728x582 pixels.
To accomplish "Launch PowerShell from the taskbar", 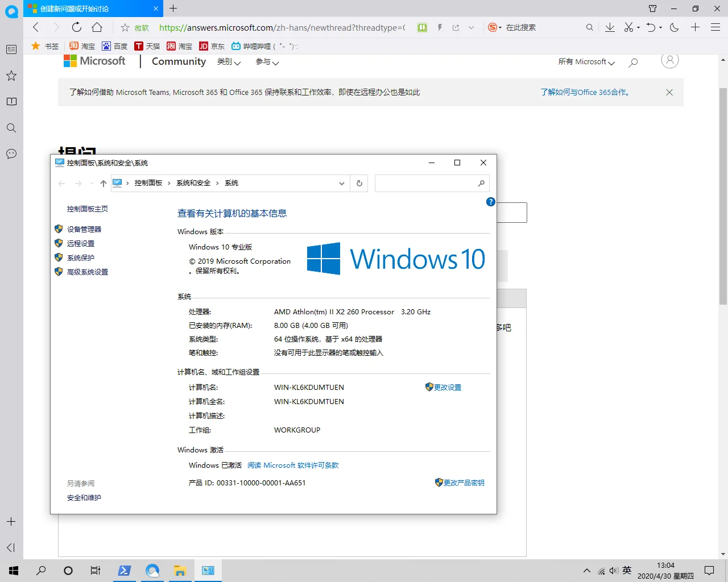I will point(125,570).
